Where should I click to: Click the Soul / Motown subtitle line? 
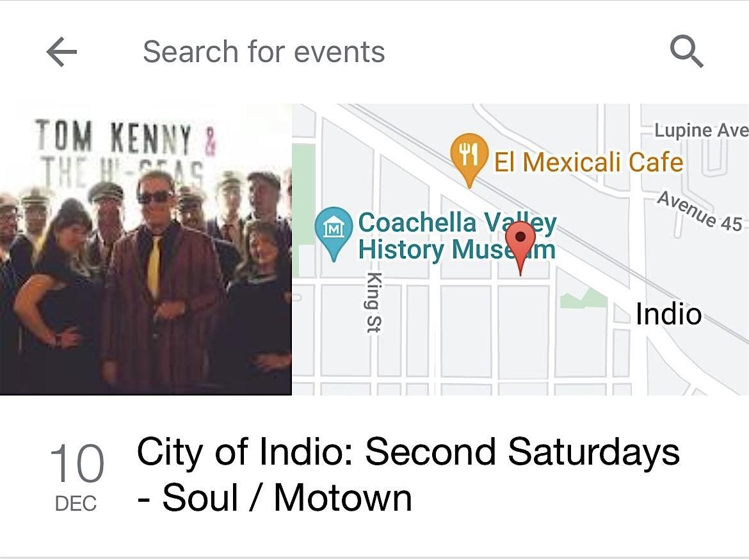(x=275, y=498)
